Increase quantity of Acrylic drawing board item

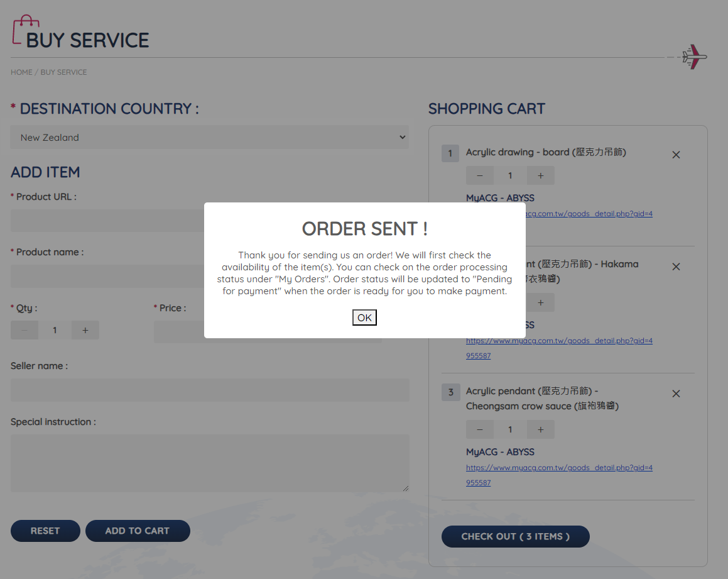click(x=540, y=175)
